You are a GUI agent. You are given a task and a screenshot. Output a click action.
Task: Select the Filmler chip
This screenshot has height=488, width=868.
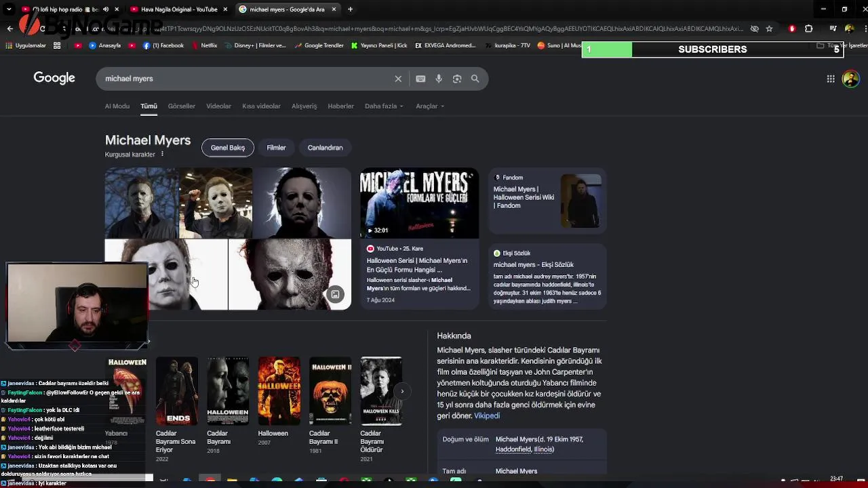point(276,148)
